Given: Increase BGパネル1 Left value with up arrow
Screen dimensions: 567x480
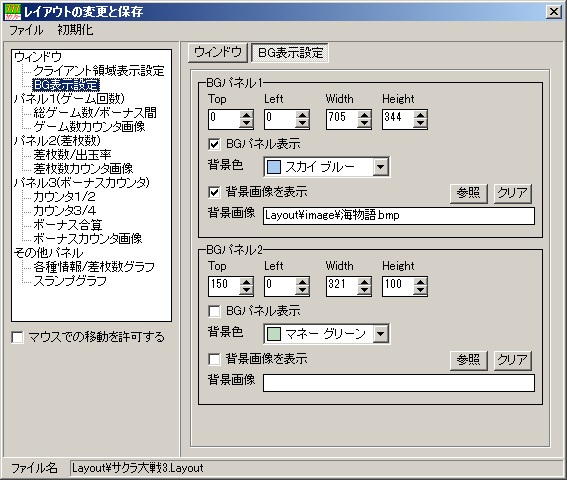Looking at the screenshot, I should point(302,115).
